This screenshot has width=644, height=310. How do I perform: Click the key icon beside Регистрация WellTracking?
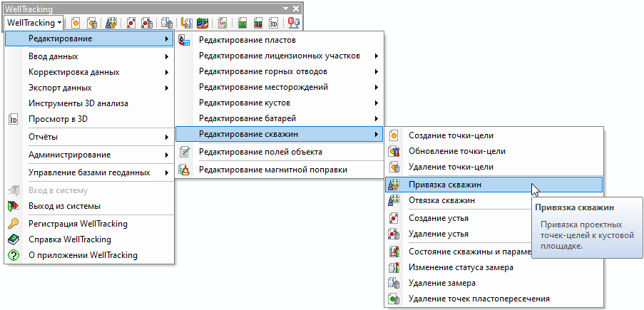point(14,224)
